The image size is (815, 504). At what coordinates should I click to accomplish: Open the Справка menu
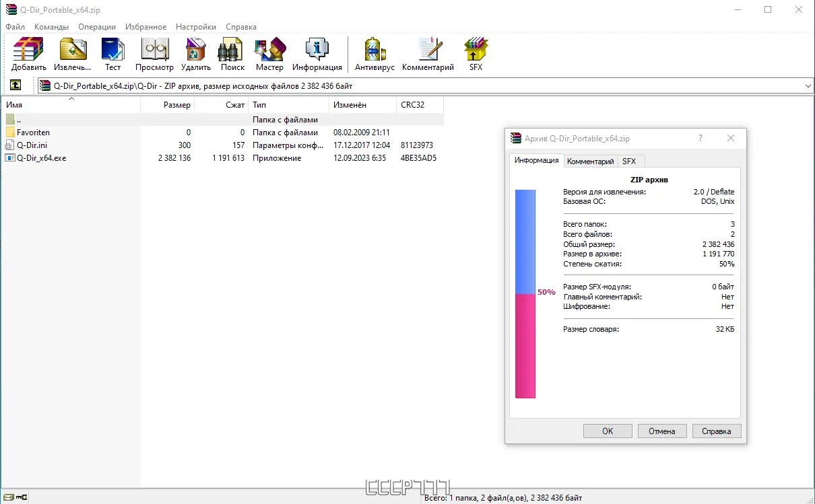coord(241,27)
